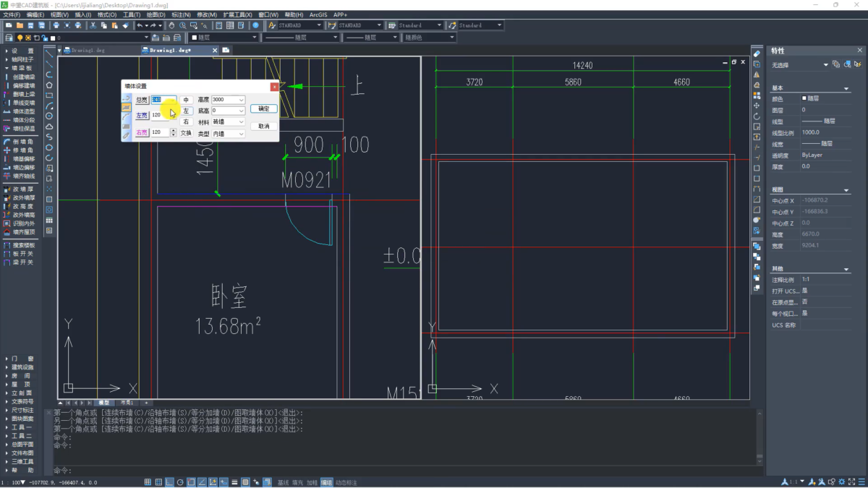Click the 右宽 spinner arrows

click(x=174, y=132)
